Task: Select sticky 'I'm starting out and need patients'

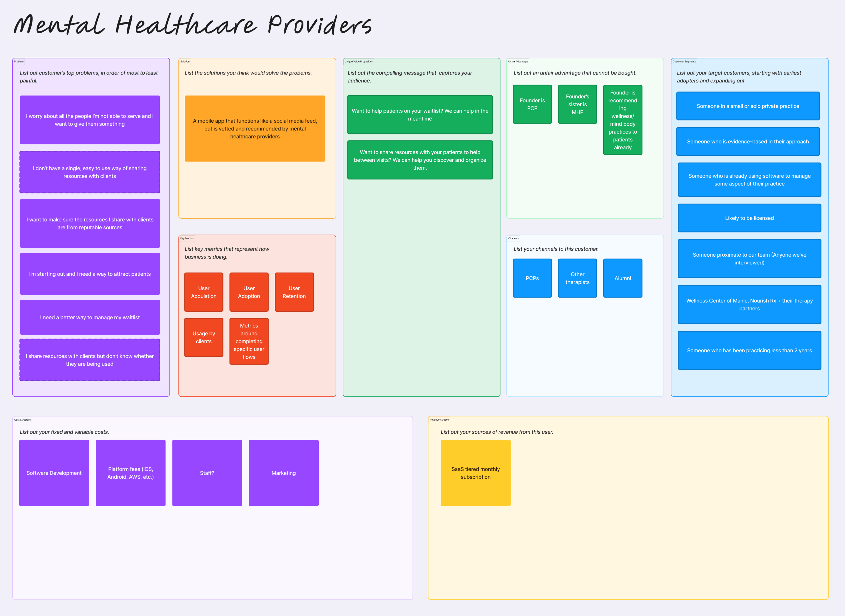Action: 90,274
